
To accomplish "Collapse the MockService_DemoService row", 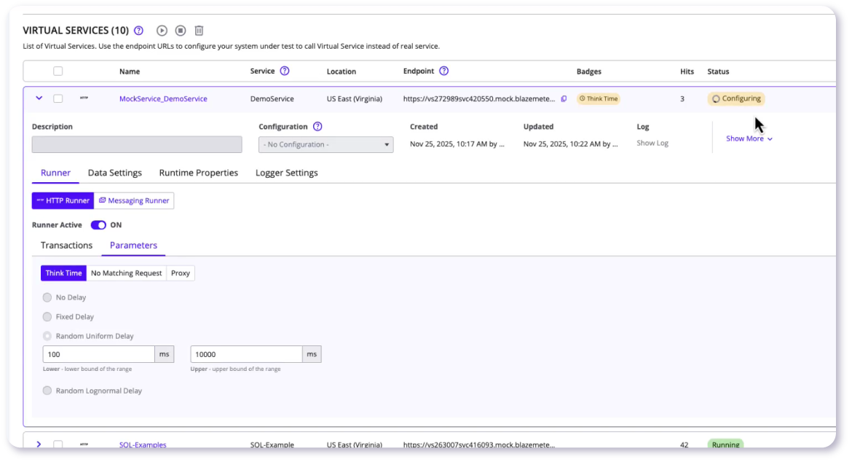I will click(x=39, y=98).
